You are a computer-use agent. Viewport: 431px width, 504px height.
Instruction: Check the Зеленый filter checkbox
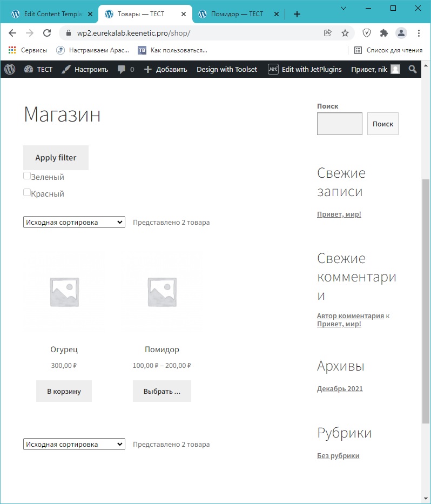tap(27, 176)
